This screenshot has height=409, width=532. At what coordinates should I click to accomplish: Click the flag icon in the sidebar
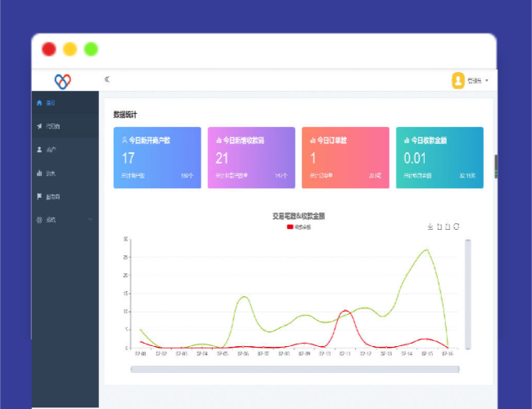click(39, 196)
